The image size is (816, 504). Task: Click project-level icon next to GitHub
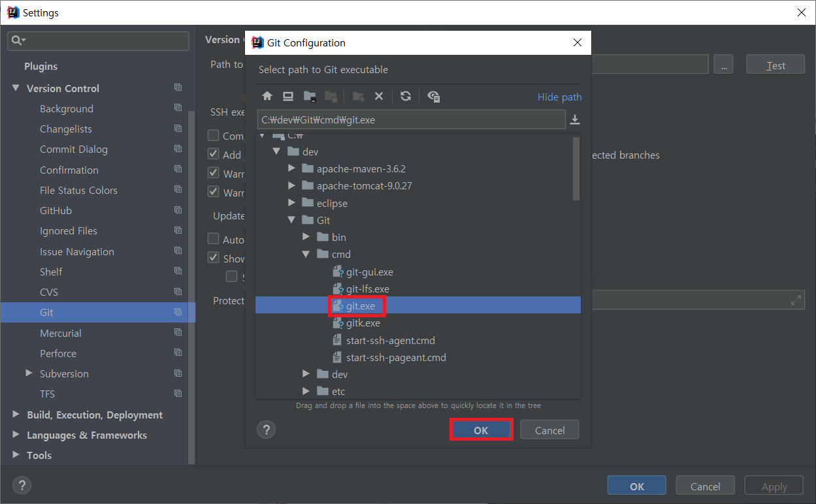coord(178,210)
